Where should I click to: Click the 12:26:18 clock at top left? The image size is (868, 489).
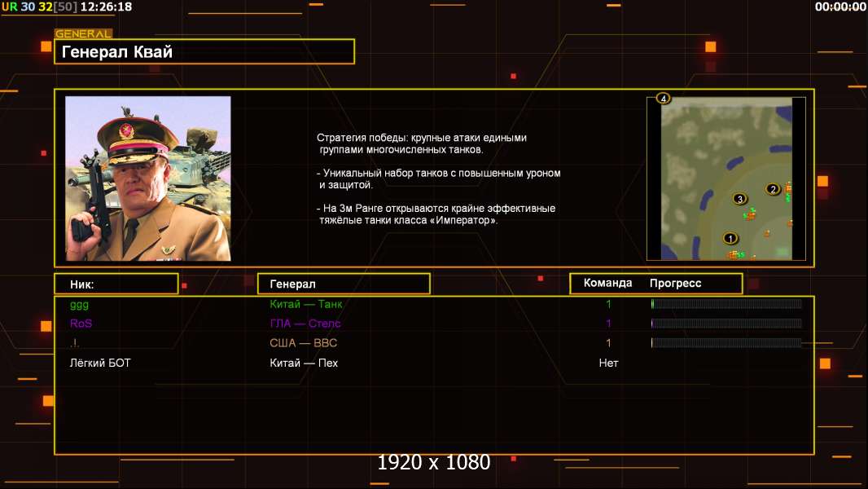(106, 7)
